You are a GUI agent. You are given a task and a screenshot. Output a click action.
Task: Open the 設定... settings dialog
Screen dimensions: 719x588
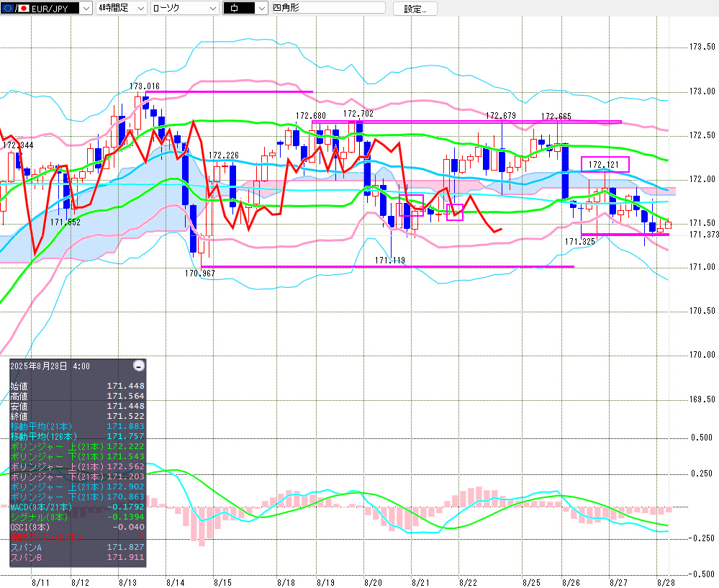(x=415, y=9)
